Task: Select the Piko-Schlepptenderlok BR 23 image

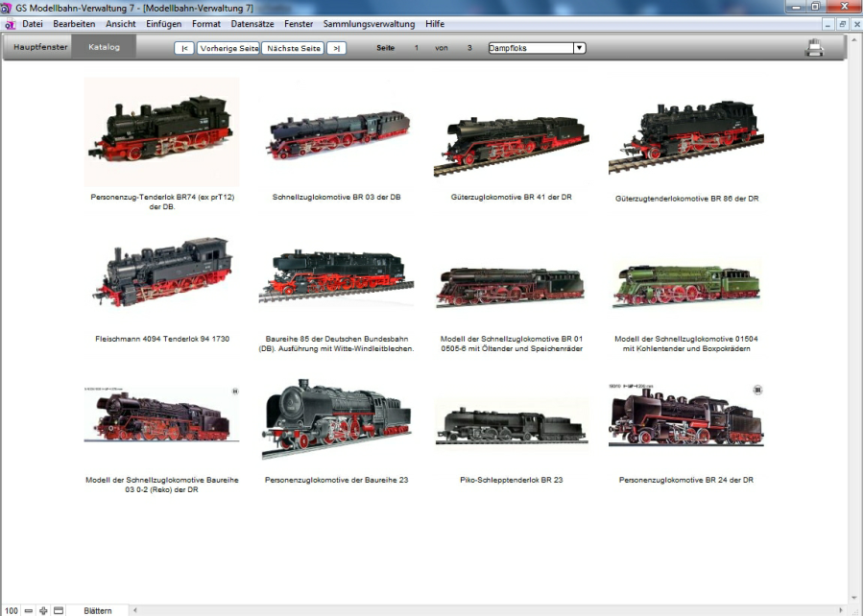Action: tap(511, 424)
